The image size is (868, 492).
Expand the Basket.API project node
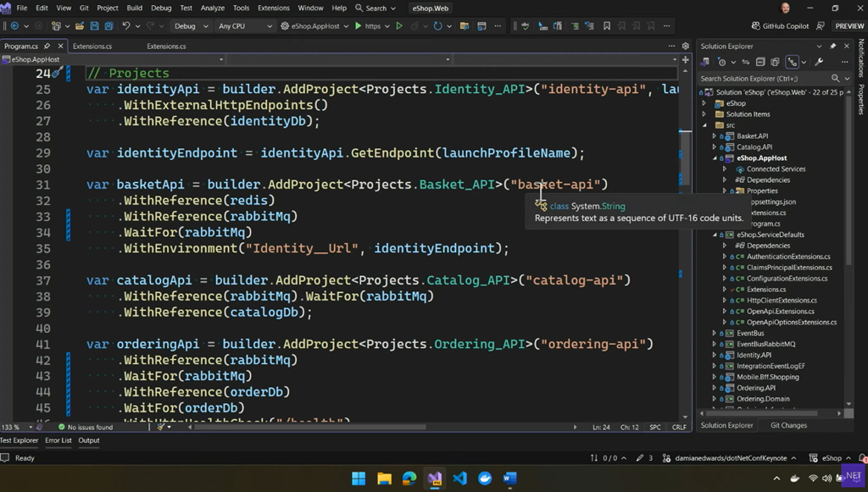tap(715, 136)
